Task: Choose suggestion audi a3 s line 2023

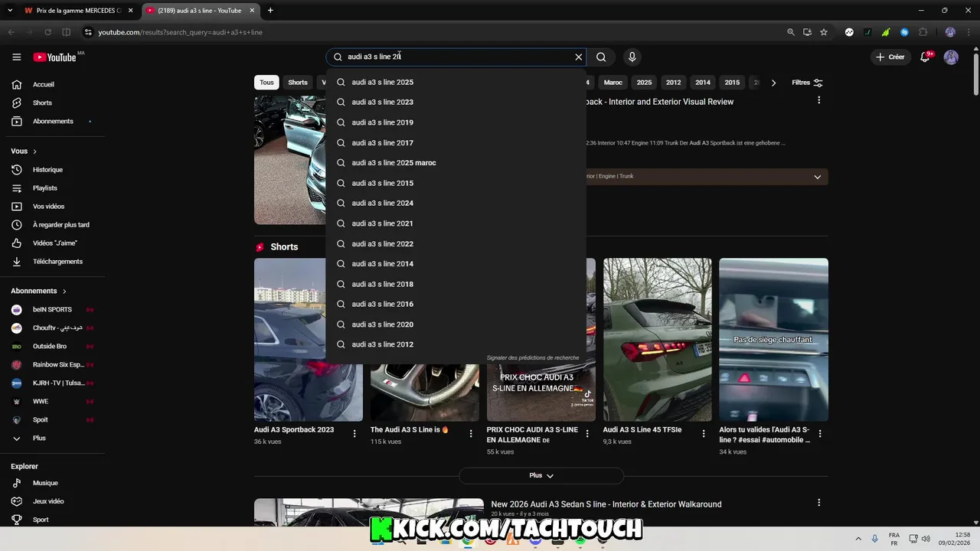Action: [456, 102]
